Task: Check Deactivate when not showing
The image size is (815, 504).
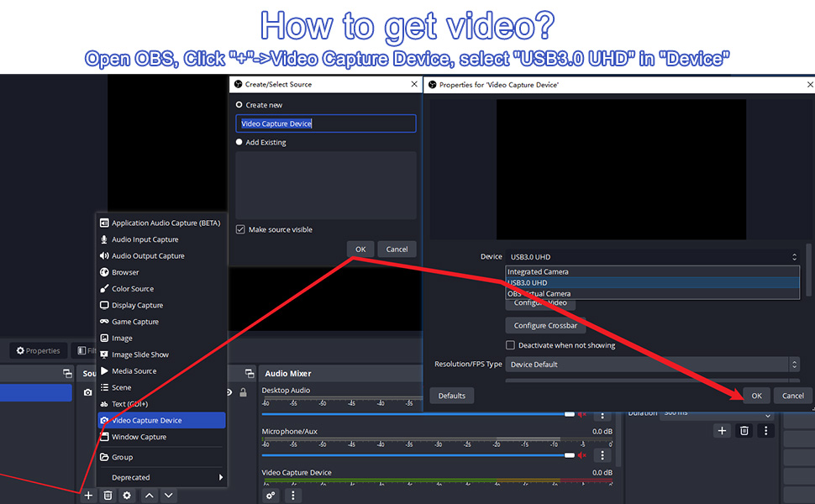Action: click(x=510, y=344)
